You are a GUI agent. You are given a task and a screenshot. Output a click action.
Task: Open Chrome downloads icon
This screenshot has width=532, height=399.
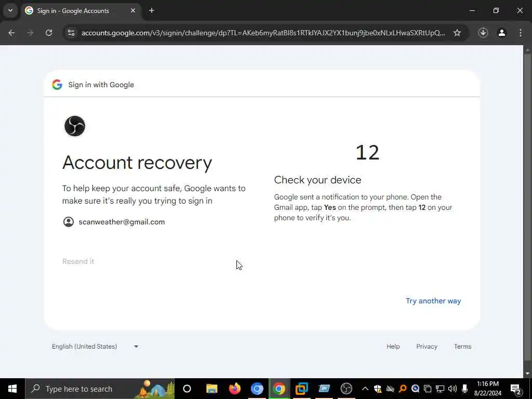[483, 33]
